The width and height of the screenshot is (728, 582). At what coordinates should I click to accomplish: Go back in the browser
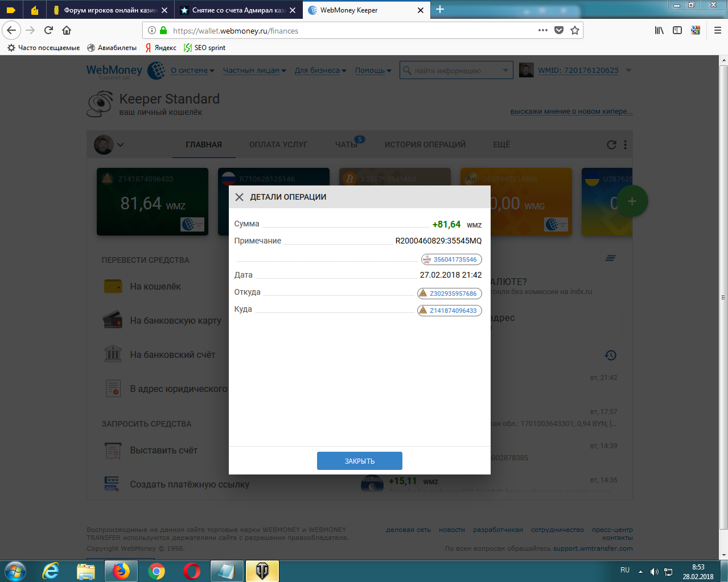[x=11, y=30]
